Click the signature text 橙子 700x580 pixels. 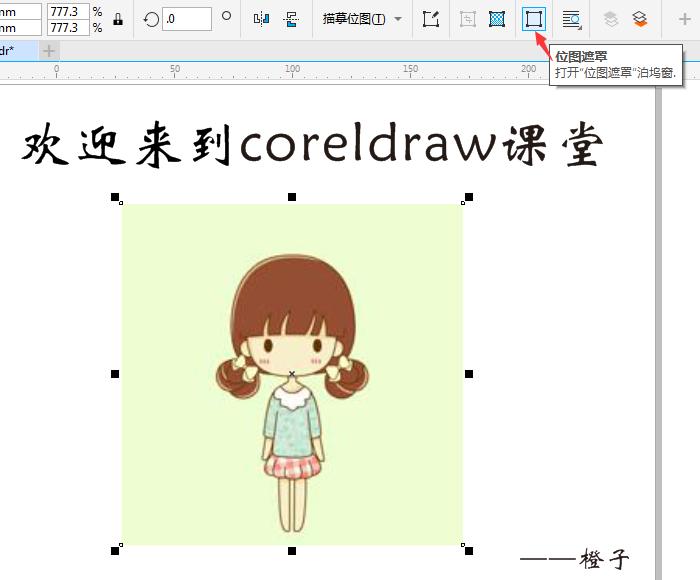coord(605,559)
